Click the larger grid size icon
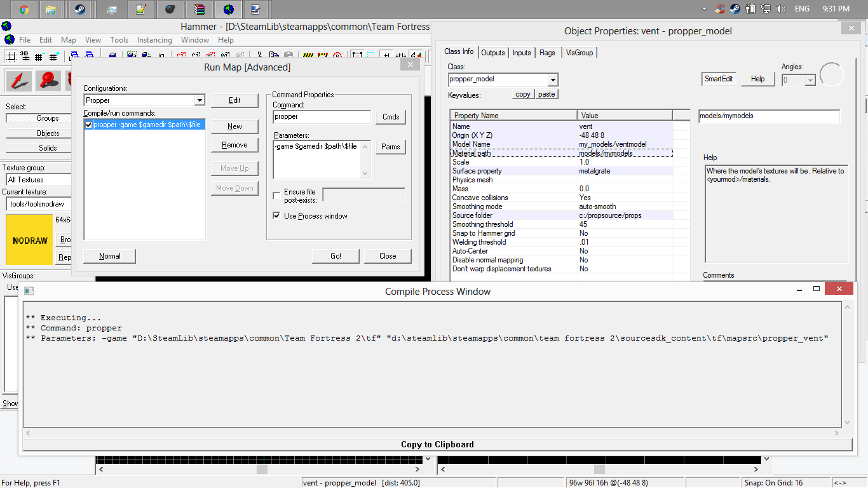 55,57
